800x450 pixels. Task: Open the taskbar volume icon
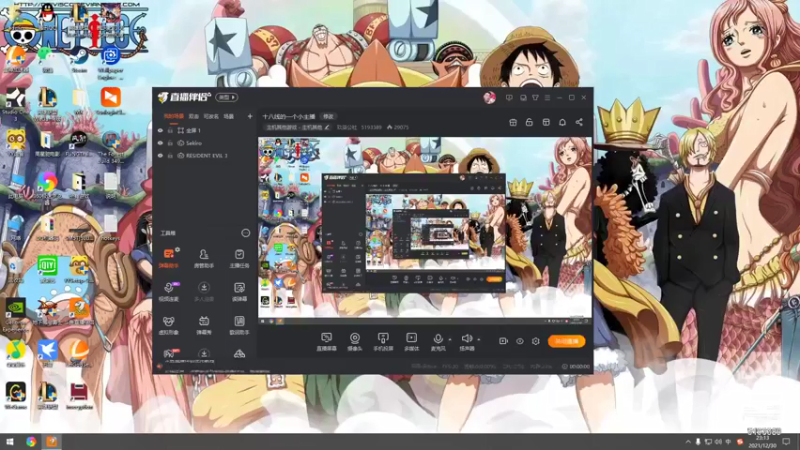tap(718, 442)
